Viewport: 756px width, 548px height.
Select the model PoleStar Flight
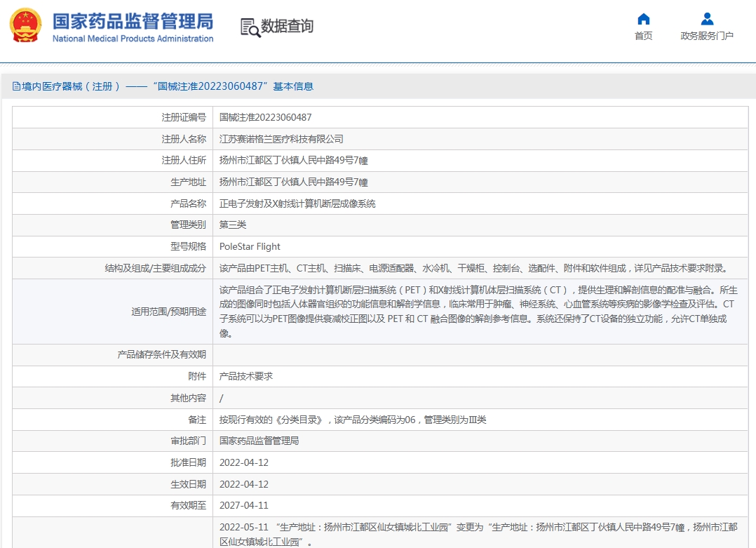pyautogui.click(x=250, y=246)
